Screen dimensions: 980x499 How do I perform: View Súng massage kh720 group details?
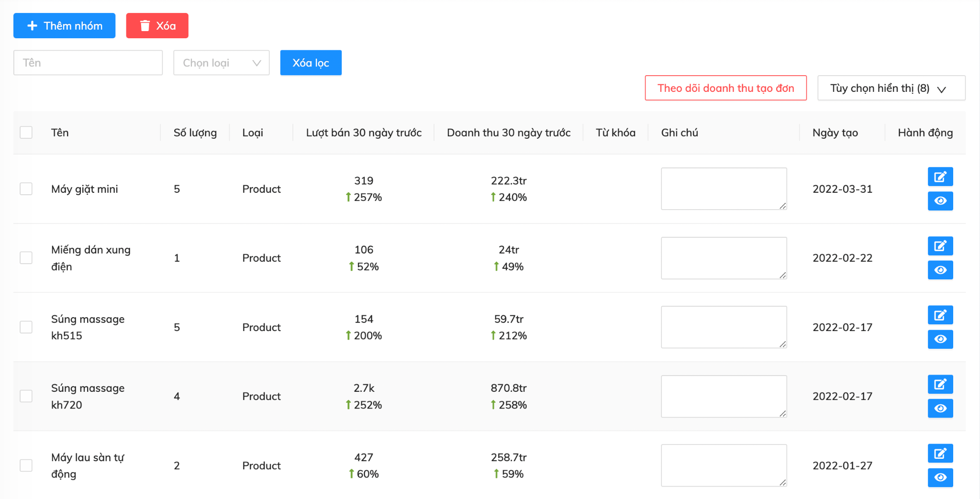(940, 409)
